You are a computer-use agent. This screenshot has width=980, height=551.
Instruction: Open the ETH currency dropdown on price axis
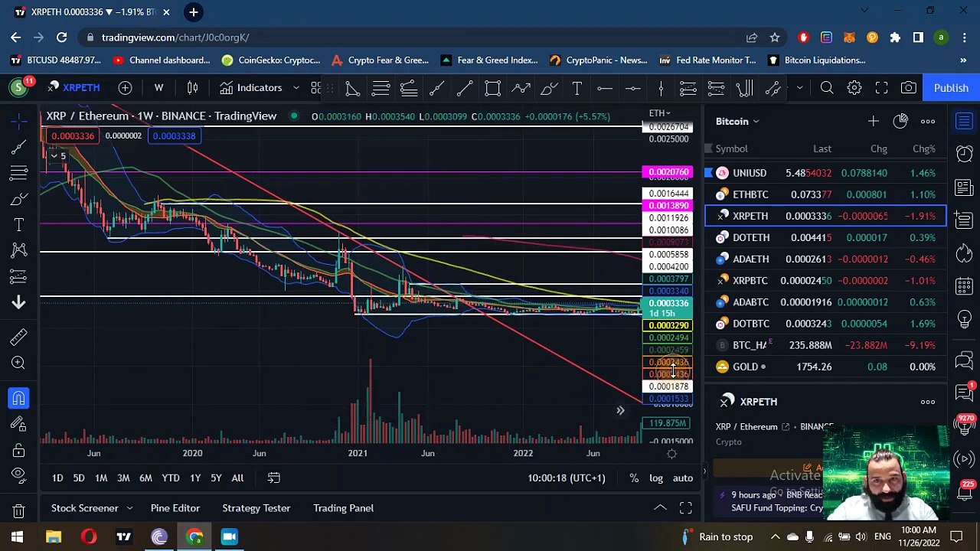[x=660, y=113]
